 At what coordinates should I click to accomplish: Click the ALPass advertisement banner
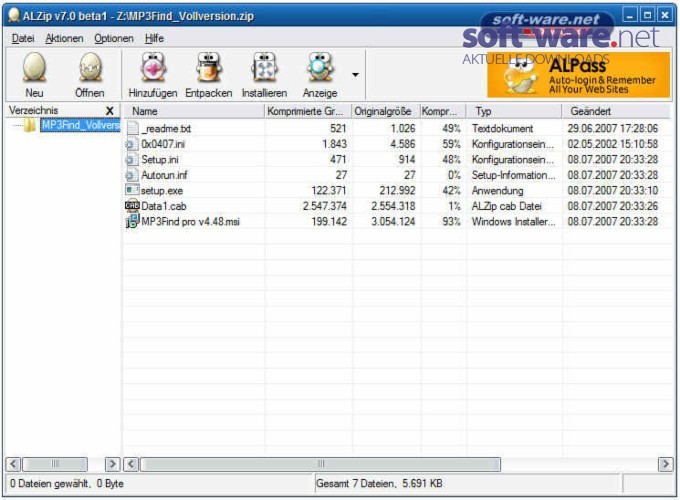pos(579,75)
